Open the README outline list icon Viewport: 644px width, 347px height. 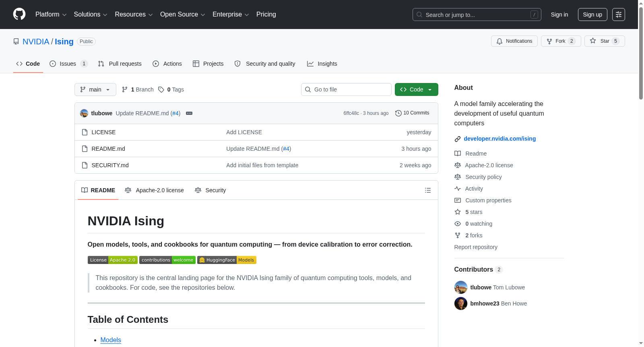click(428, 190)
